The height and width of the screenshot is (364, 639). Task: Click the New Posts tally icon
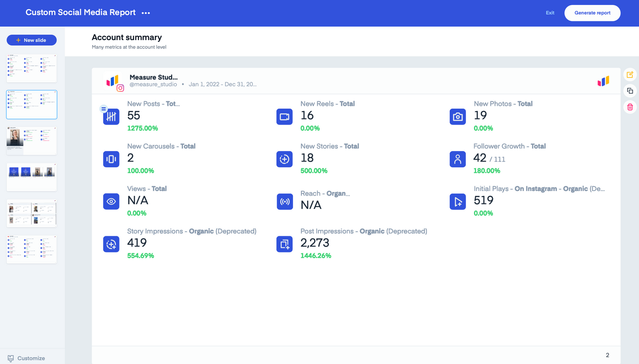coord(111,117)
